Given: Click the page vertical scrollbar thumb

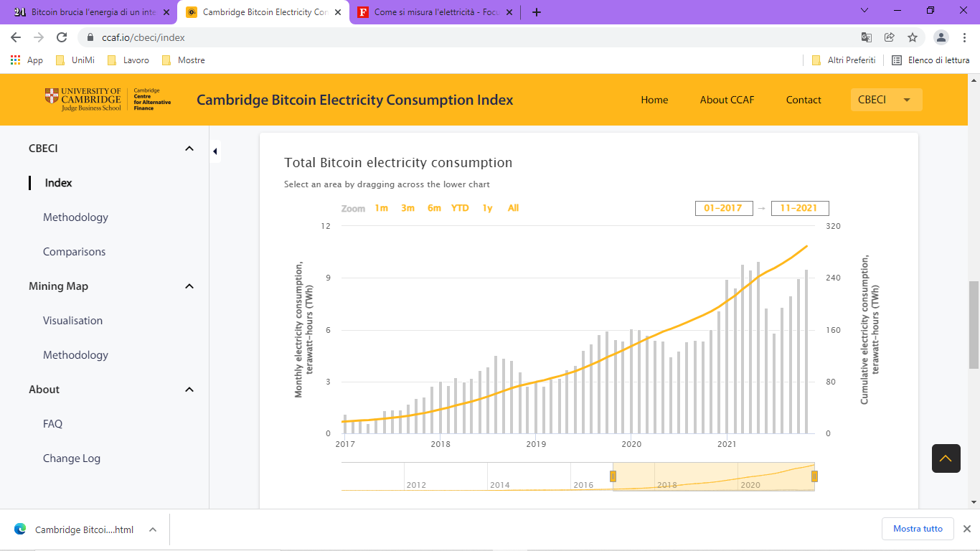Looking at the screenshot, I should (974, 325).
